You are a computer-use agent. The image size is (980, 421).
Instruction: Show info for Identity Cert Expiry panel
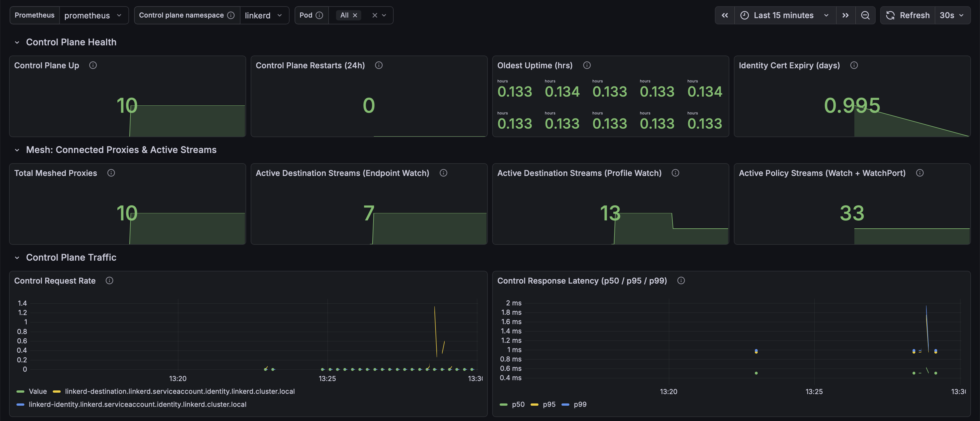click(854, 65)
